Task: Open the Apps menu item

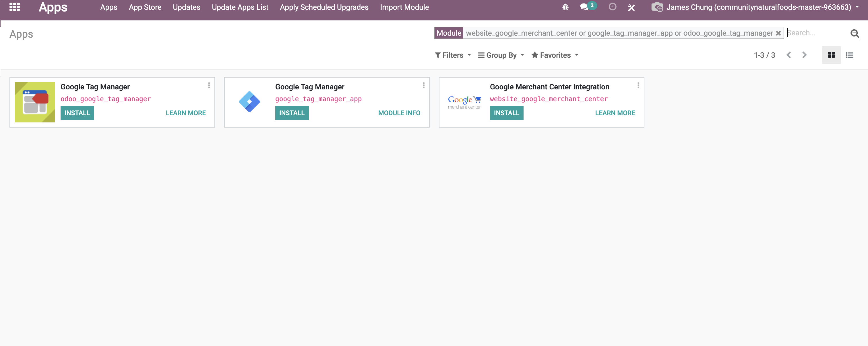Action: click(108, 7)
